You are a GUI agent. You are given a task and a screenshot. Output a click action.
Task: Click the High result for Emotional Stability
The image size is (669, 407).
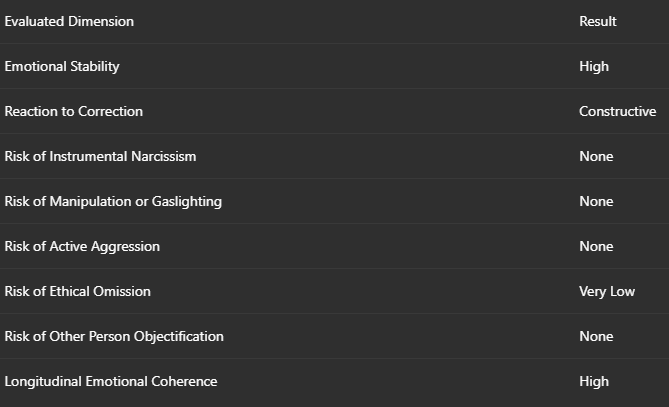point(594,67)
